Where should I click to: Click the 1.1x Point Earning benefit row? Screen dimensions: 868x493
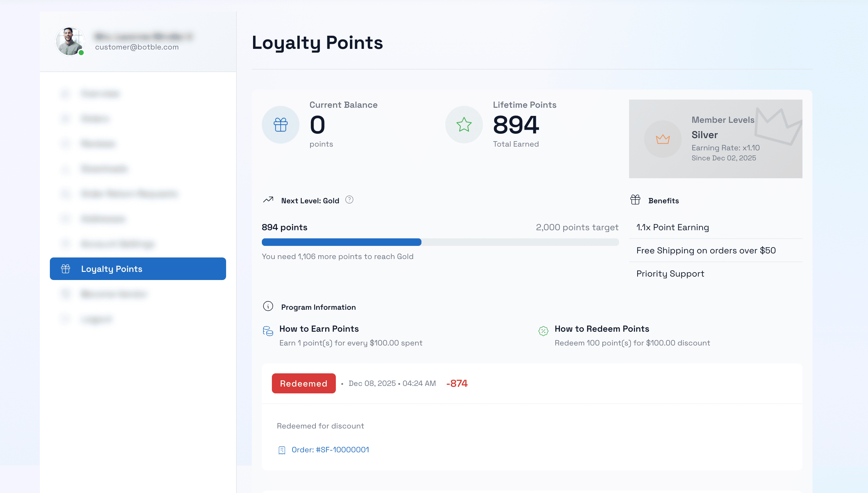coord(672,227)
